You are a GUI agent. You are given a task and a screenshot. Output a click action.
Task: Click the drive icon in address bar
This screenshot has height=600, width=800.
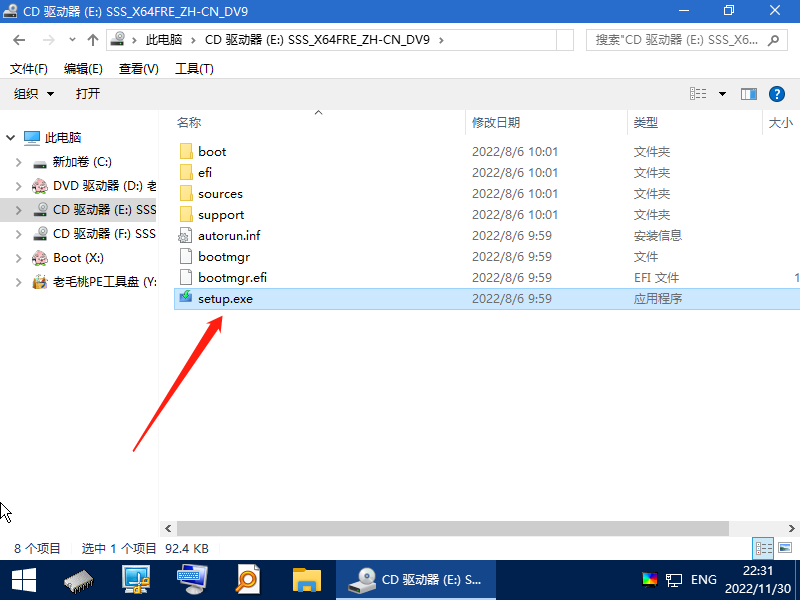118,39
